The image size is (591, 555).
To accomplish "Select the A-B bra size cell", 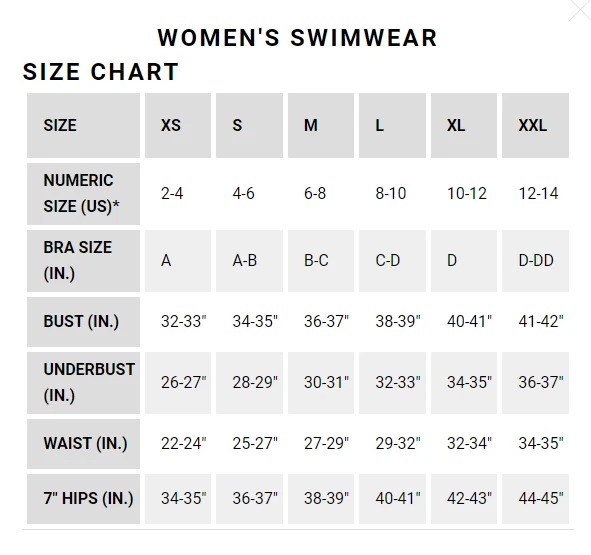I will click(249, 261).
